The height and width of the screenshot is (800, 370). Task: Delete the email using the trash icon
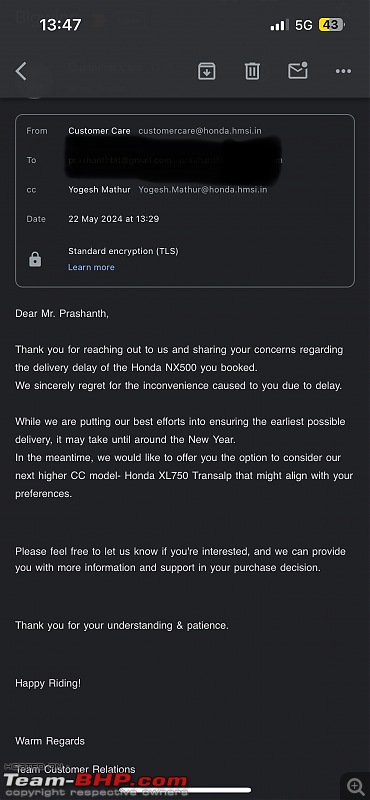252,71
